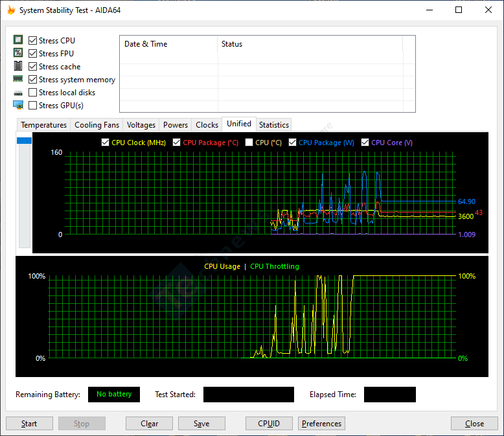
Task: Clear the graph data
Action: [149, 424]
